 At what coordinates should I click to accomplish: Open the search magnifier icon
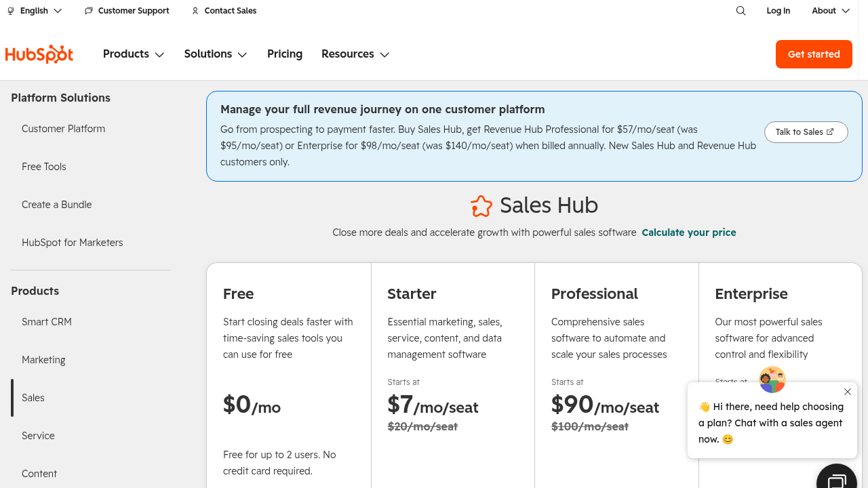click(x=741, y=11)
